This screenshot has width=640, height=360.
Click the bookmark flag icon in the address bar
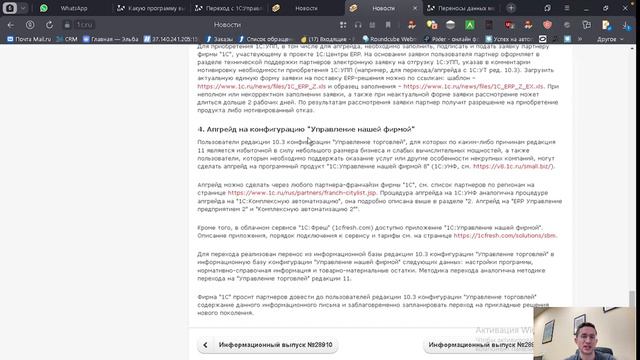(388, 25)
